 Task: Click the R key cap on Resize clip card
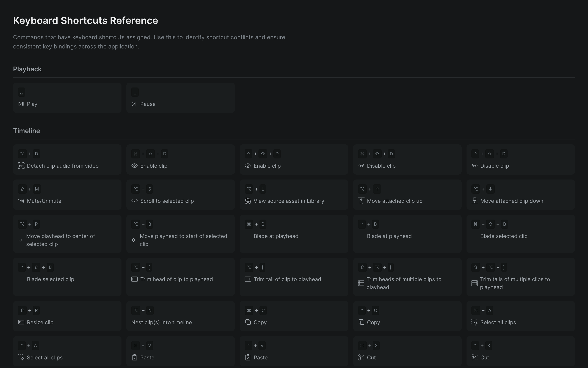[37, 310]
